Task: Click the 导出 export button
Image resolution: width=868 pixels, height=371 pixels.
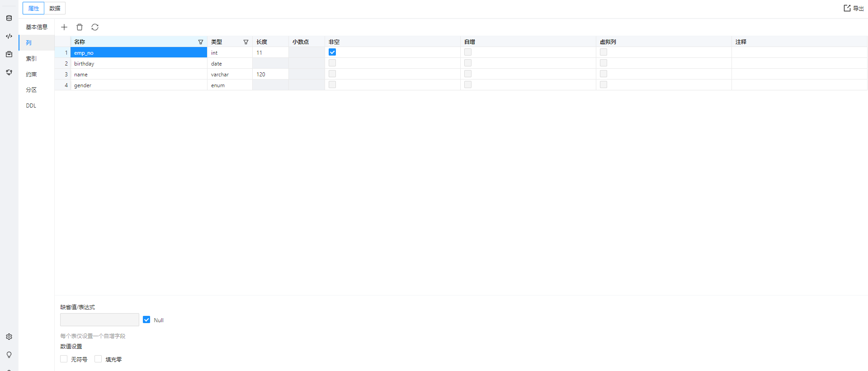Action: 854,8
